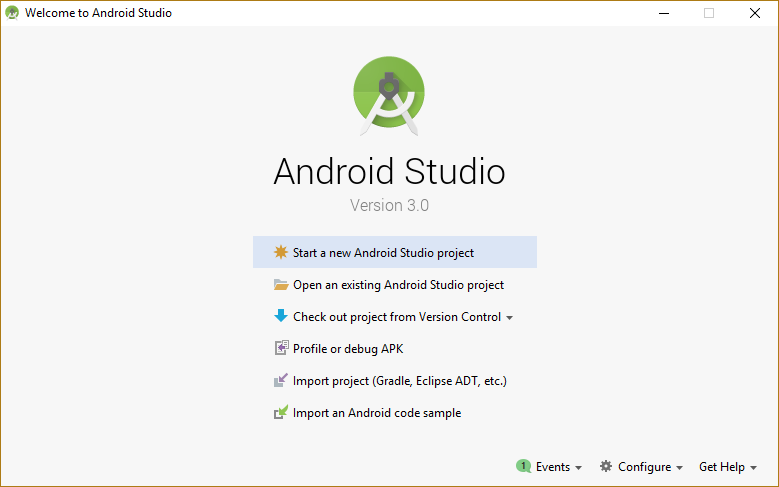This screenshot has width=779, height=487.
Task: Choose Import an Android code sample
Action: coord(377,413)
